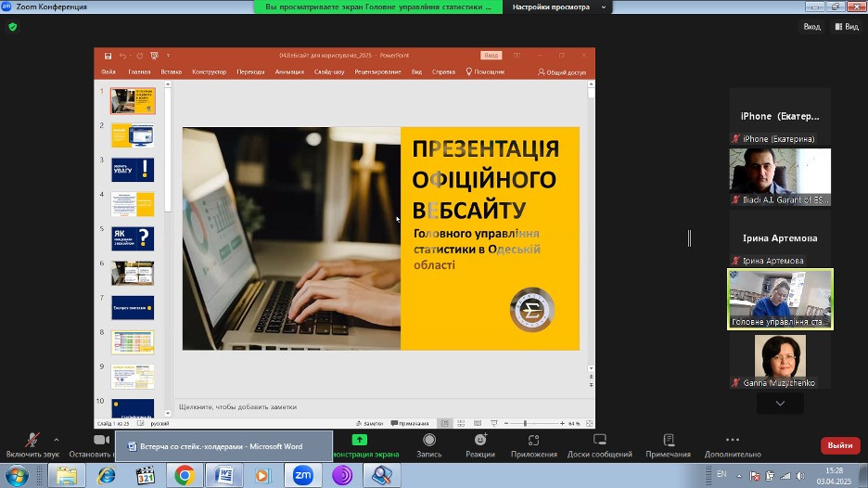Select Biadi A.I. participant video tile

click(780, 176)
